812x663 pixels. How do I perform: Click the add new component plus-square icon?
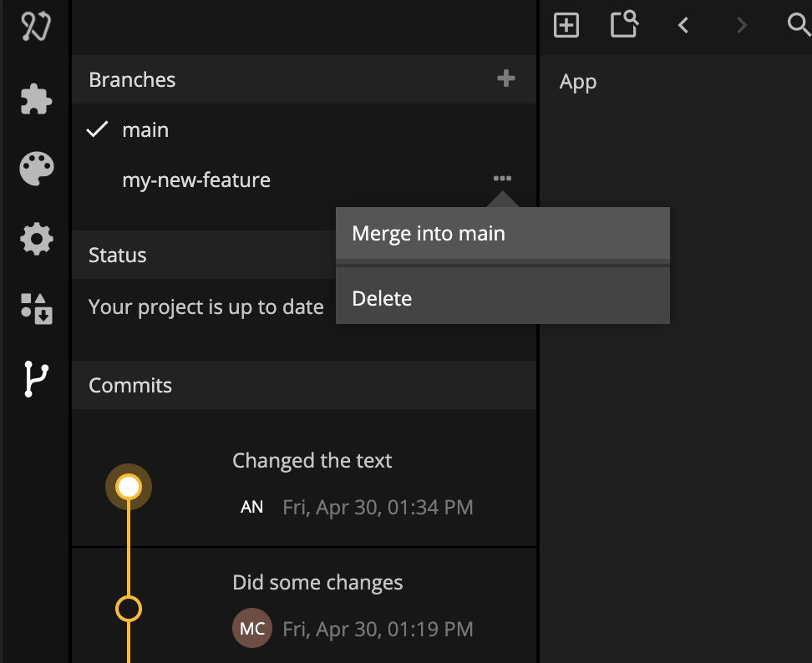click(x=566, y=25)
